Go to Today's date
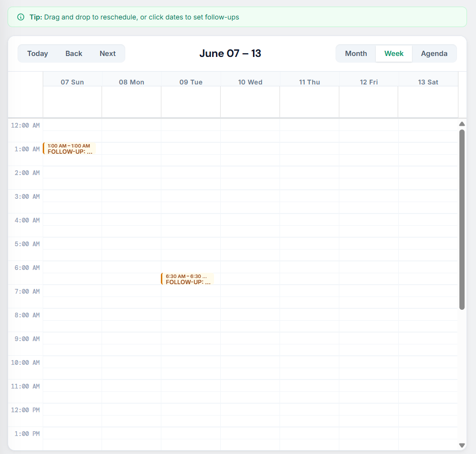Screen dimensions: 476x454 coord(37,54)
